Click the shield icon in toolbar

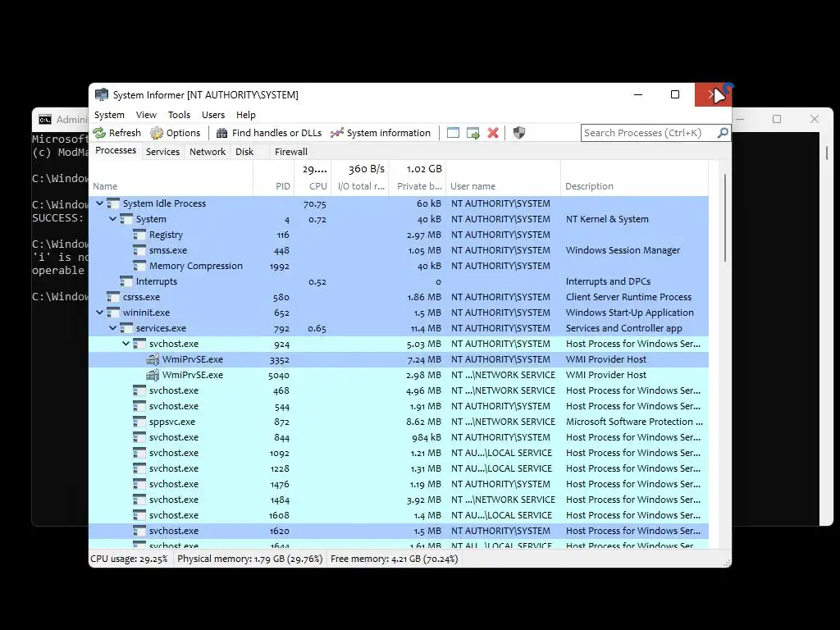(518, 133)
